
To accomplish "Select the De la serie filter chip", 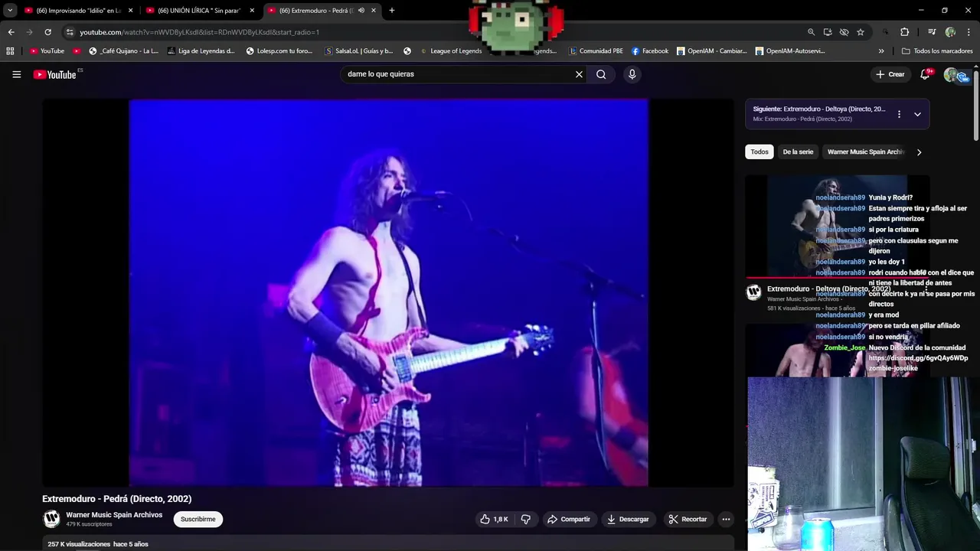I will [x=798, y=152].
